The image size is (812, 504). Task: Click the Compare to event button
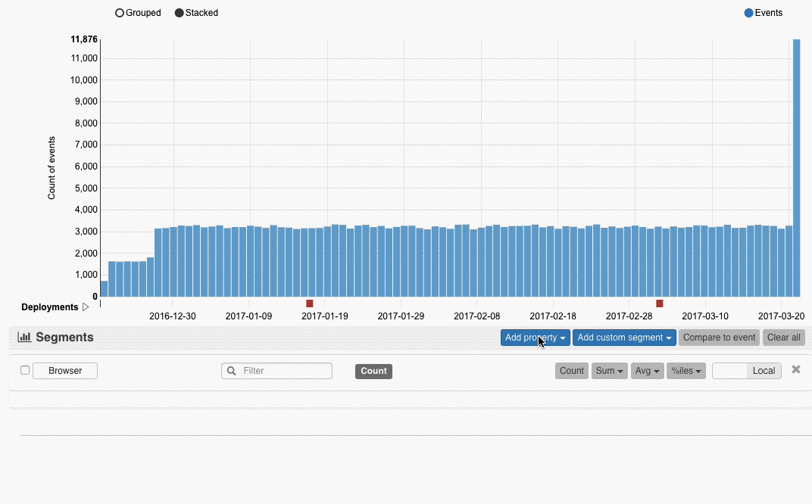tap(719, 338)
